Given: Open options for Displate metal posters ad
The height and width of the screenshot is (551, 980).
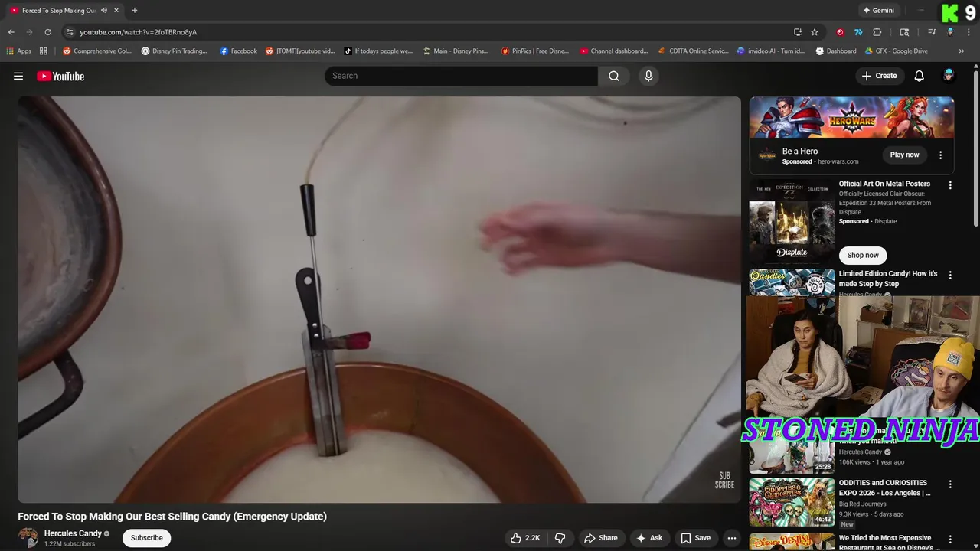Looking at the screenshot, I should (x=950, y=185).
